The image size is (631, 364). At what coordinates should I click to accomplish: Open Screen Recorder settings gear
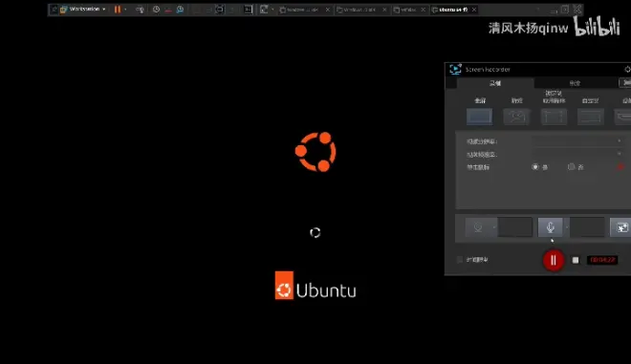(627, 69)
